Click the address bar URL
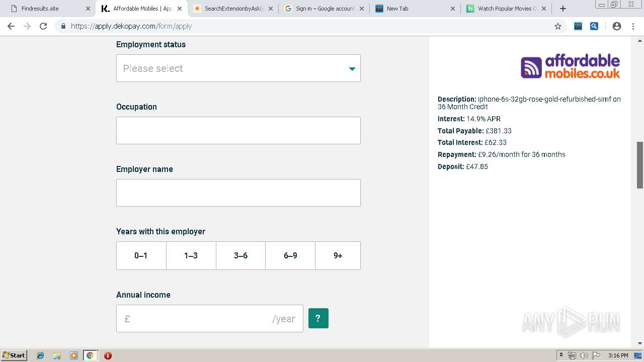The width and height of the screenshot is (644, 362). click(x=131, y=26)
